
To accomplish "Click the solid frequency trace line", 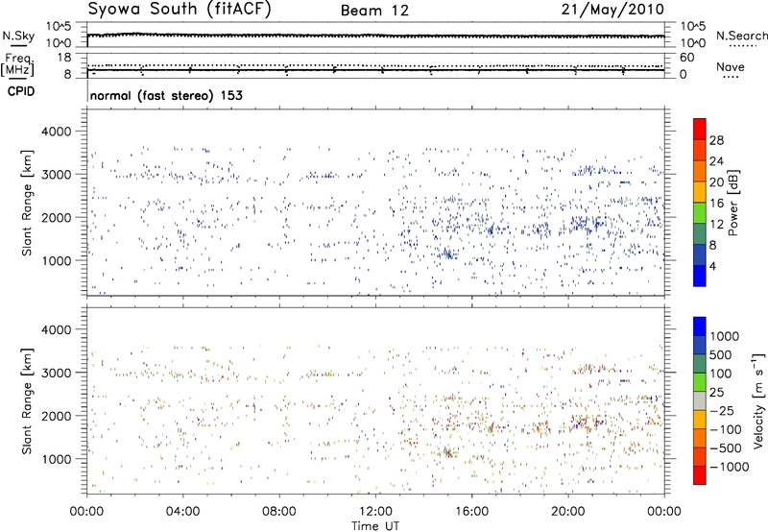I will pyautogui.click(x=375, y=70).
